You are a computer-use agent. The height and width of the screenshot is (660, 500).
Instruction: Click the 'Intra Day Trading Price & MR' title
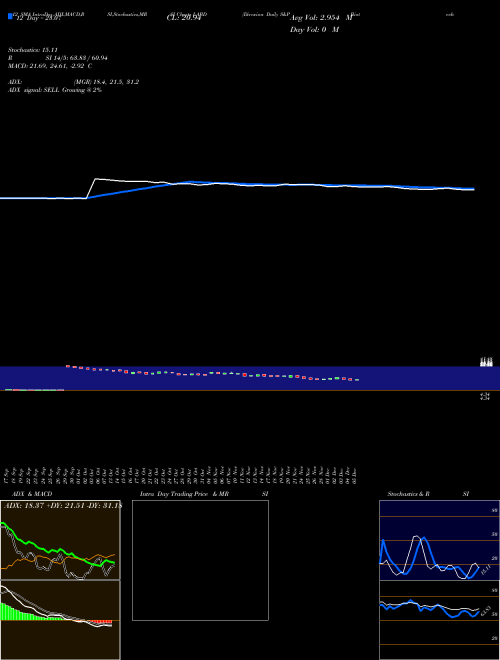(x=184, y=494)
